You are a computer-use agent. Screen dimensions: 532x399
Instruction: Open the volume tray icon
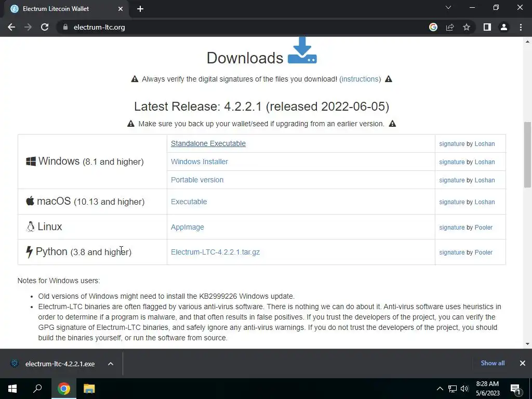click(464, 389)
